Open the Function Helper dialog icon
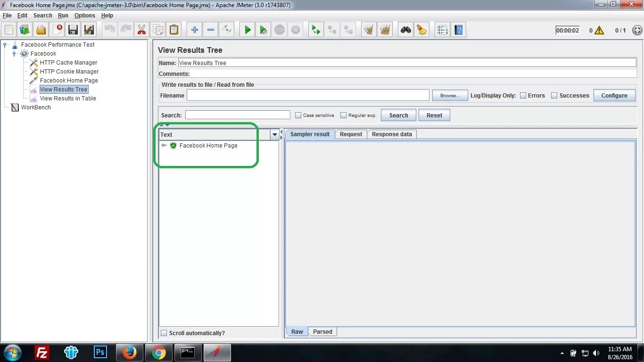 (x=442, y=30)
